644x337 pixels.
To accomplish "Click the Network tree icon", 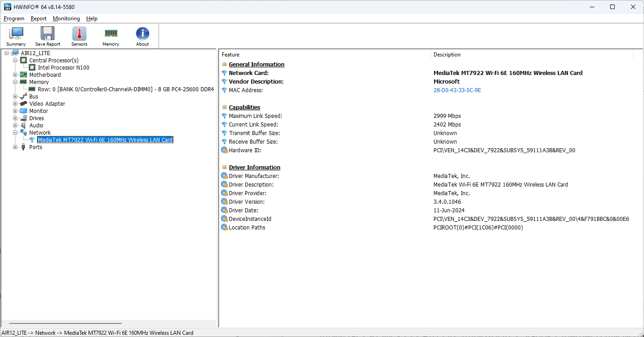I will pyautogui.click(x=23, y=132).
